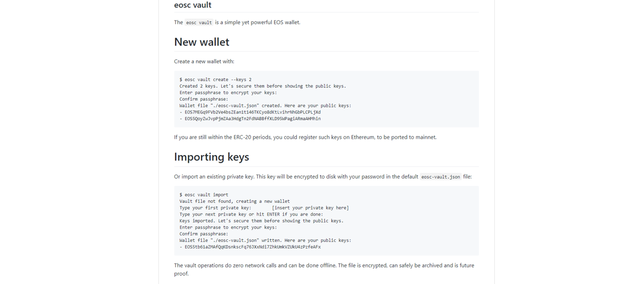This screenshot has width=644, height=284.
Task: Click the "Keys imported" output line
Action: click(261, 221)
